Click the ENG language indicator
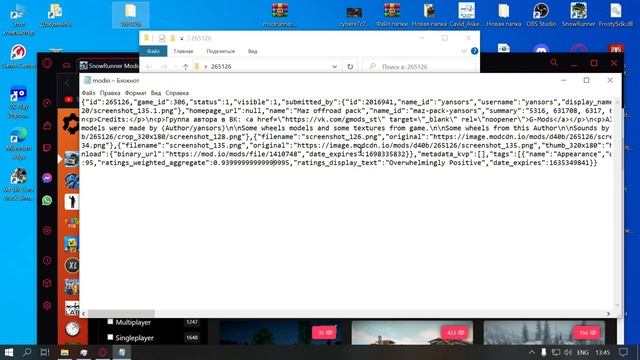 582,352
